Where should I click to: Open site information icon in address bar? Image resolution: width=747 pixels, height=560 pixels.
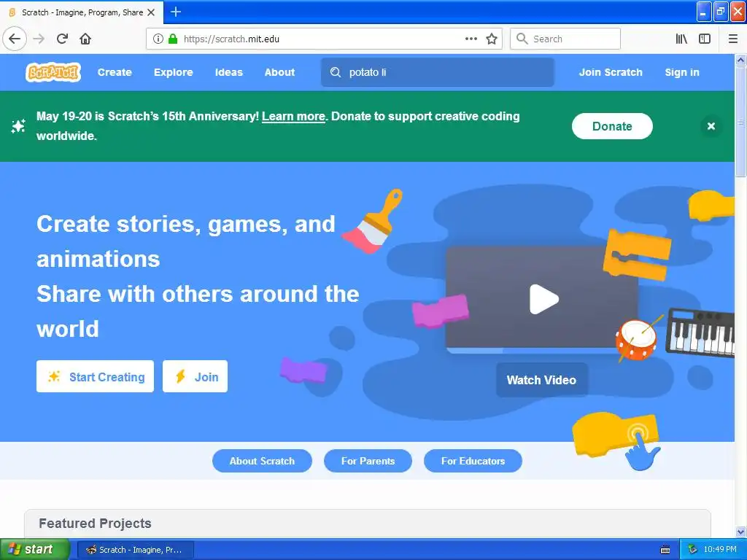click(158, 39)
